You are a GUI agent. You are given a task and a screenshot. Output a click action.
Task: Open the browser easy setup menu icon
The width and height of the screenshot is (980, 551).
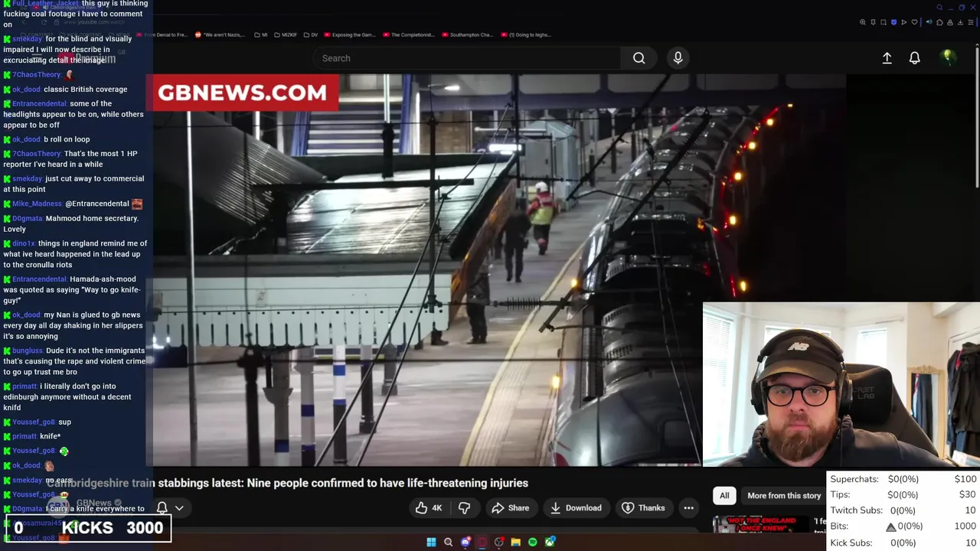(x=971, y=22)
